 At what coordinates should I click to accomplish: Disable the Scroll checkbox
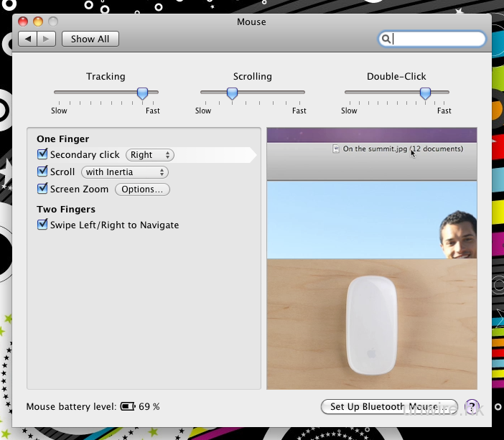coord(42,172)
